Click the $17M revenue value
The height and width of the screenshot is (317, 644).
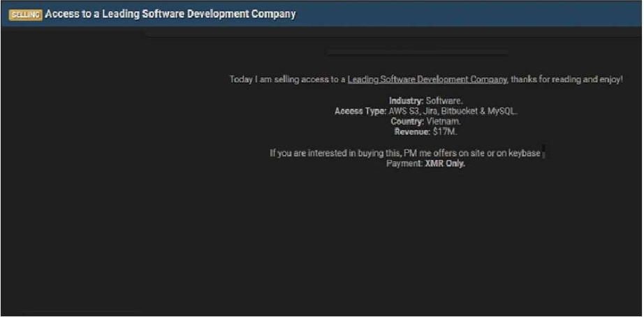tap(445, 131)
